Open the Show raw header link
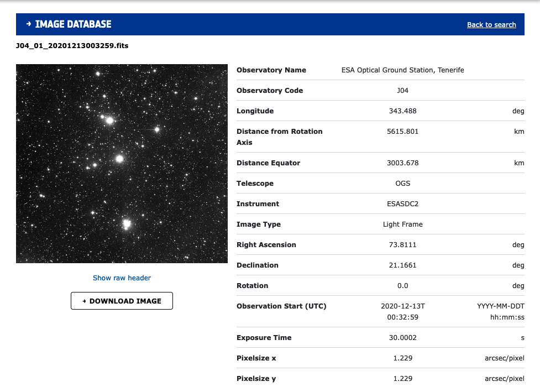The width and height of the screenshot is (540, 392). click(122, 278)
